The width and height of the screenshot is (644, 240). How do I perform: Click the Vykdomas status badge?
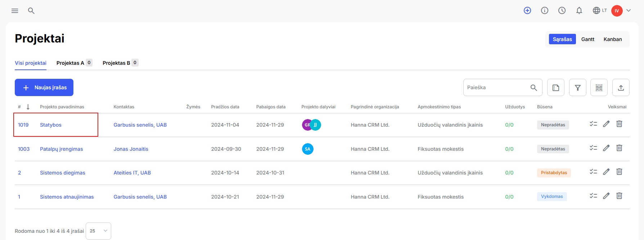coord(552,196)
